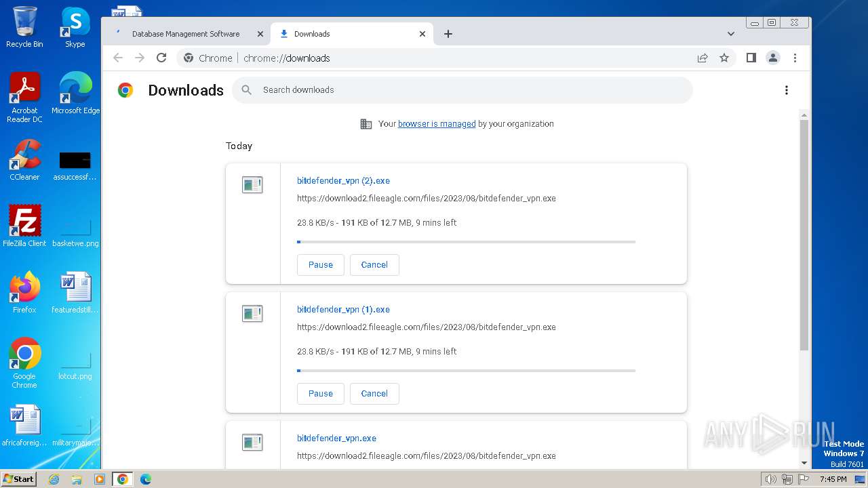Image resolution: width=868 pixels, height=488 pixels.
Task: Open the FileZilla Client desktop icon
Action: click(x=24, y=226)
